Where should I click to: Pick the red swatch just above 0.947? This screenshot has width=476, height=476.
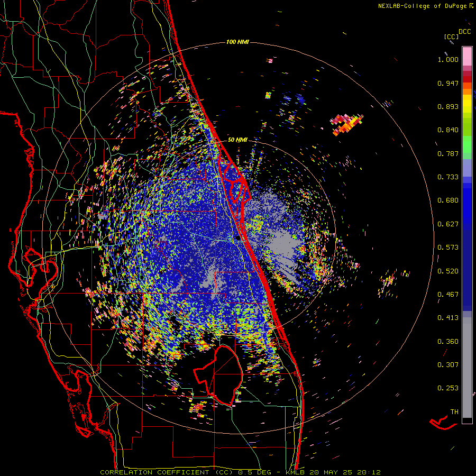coord(467,79)
